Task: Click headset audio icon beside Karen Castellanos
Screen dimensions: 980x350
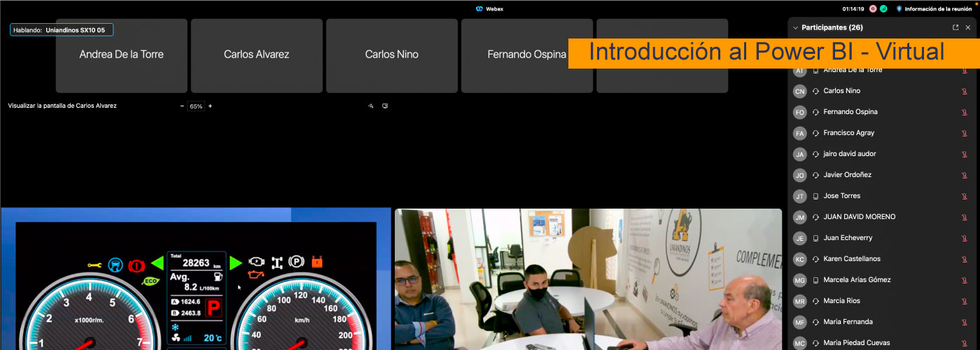Action: point(815,259)
